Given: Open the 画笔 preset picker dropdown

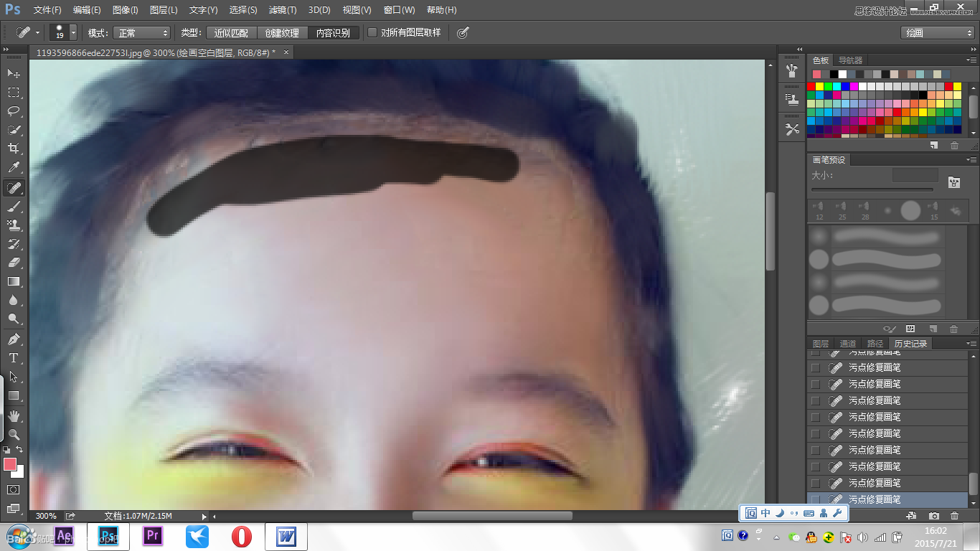Looking at the screenshot, I should (72, 32).
